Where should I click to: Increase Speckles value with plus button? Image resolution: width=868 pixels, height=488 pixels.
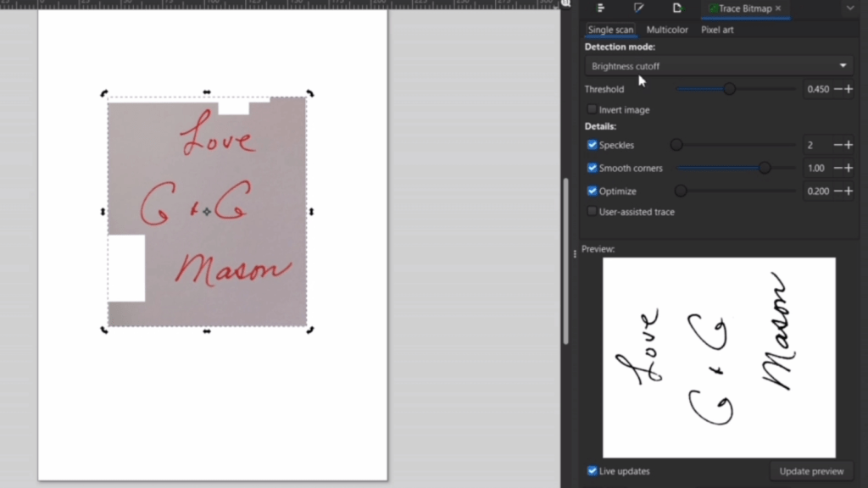(849, 145)
